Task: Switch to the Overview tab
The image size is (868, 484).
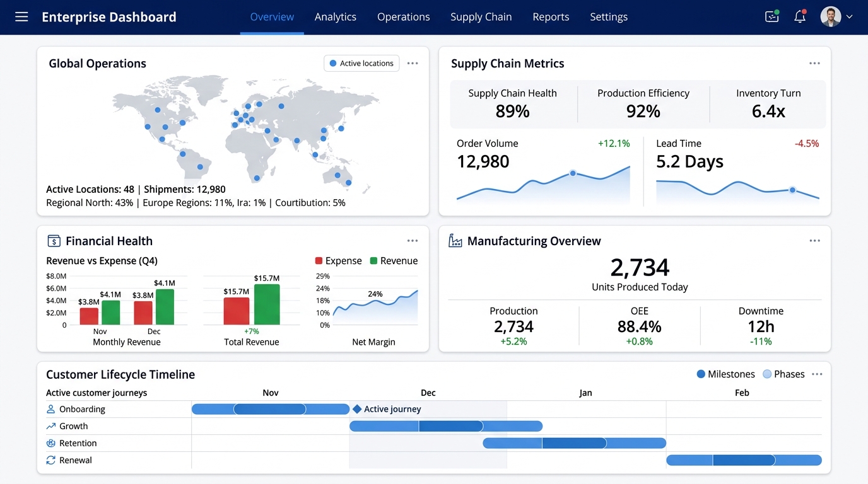Action: click(272, 17)
